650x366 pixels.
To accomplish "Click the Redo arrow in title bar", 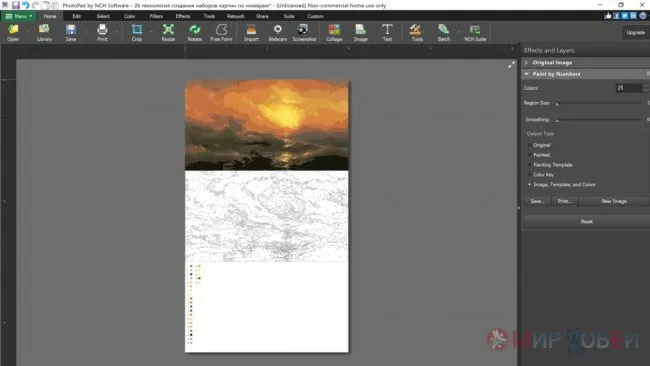I will click(36, 5).
